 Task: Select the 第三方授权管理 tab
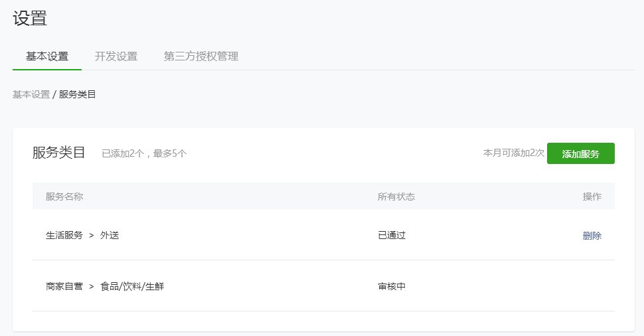pos(201,56)
